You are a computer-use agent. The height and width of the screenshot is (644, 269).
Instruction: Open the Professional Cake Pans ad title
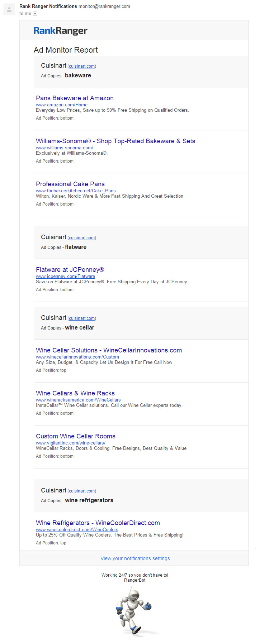70,184
